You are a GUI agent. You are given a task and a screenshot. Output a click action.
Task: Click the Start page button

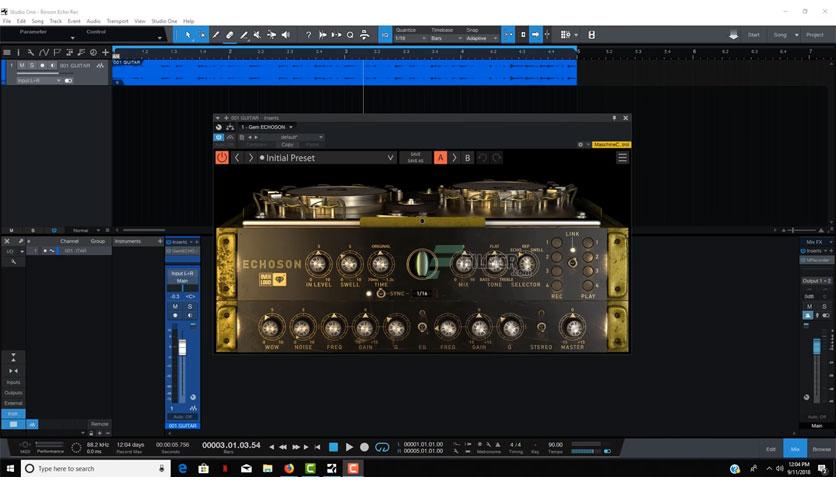pos(753,35)
